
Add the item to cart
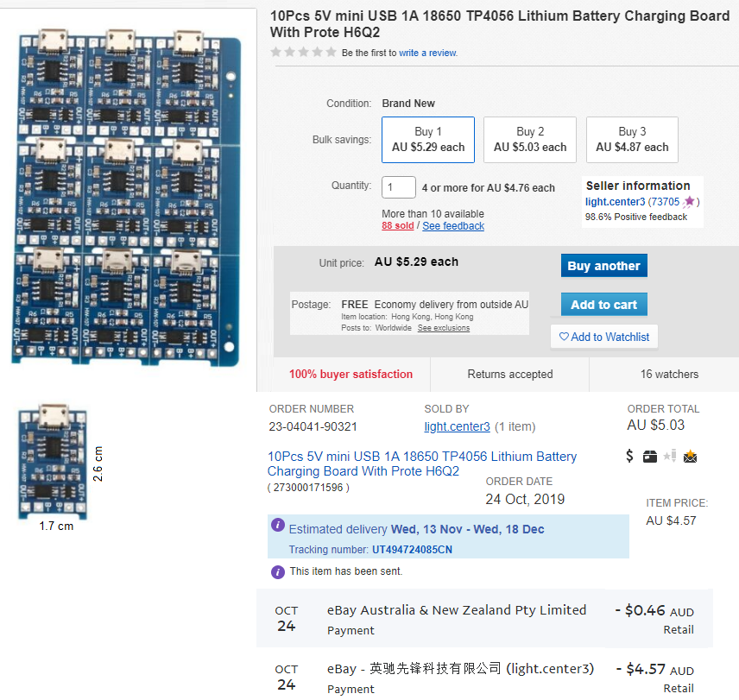[x=603, y=305]
